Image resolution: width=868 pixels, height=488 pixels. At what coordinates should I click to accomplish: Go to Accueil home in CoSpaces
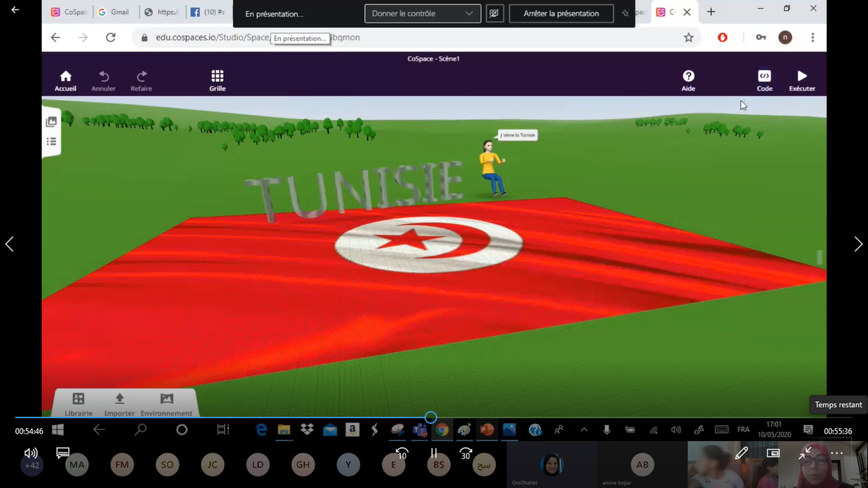(65, 80)
